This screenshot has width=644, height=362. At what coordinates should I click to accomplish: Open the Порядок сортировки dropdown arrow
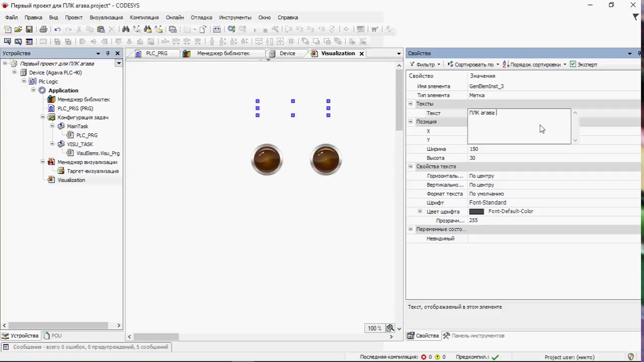[x=565, y=64]
